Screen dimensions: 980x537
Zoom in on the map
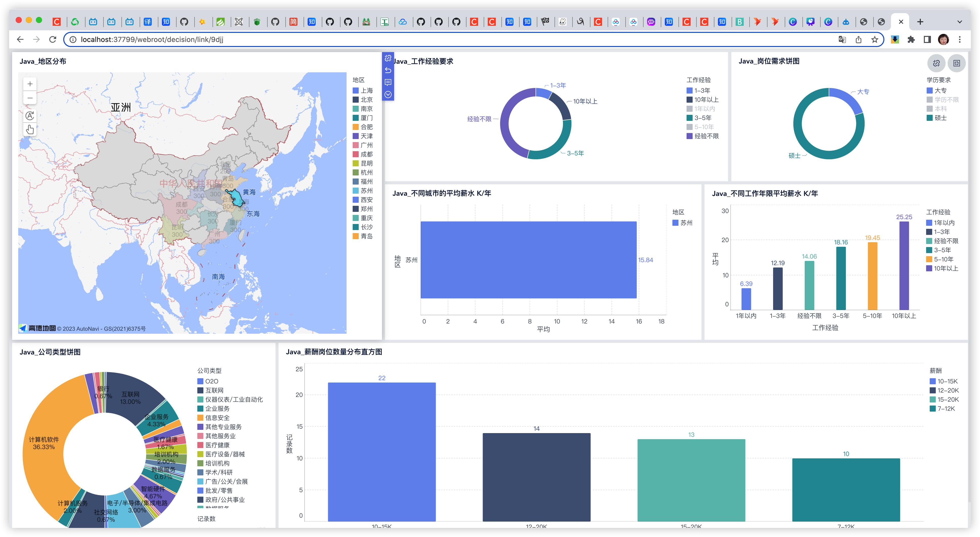[30, 84]
